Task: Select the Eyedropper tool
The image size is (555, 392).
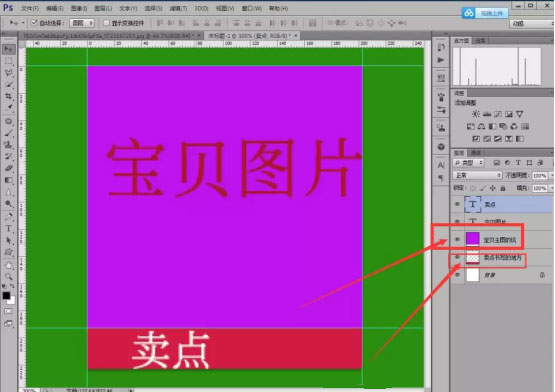Action: pos(8,108)
